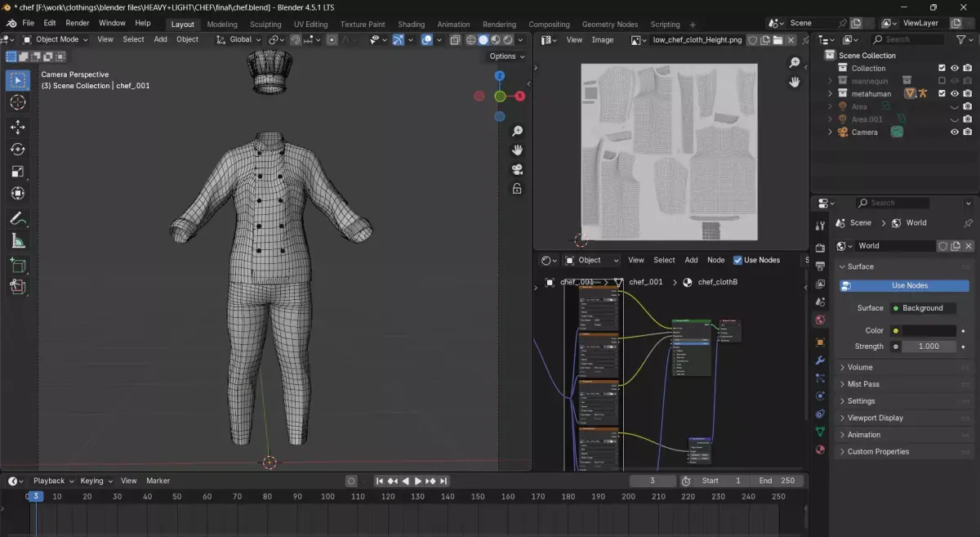The height and width of the screenshot is (537, 980).
Task: Open the viewport Options button
Action: click(x=506, y=56)
